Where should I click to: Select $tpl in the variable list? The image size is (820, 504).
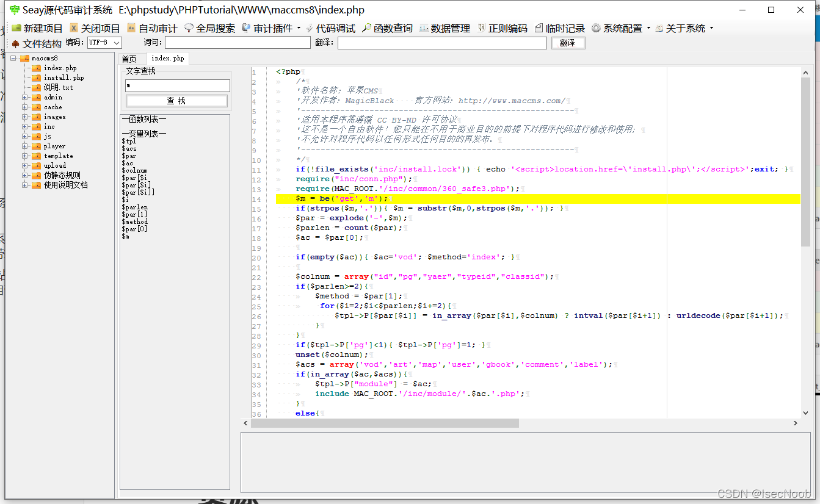click(129, 142)
